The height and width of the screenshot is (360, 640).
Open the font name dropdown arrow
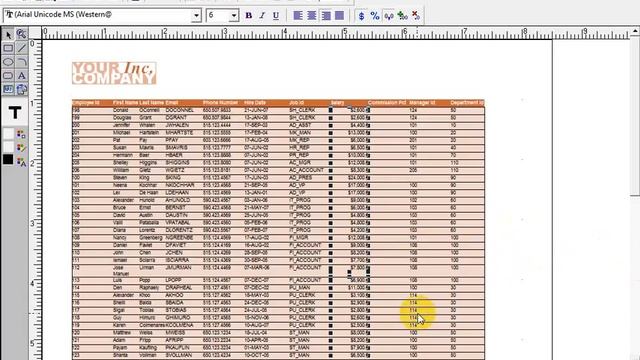196,16
